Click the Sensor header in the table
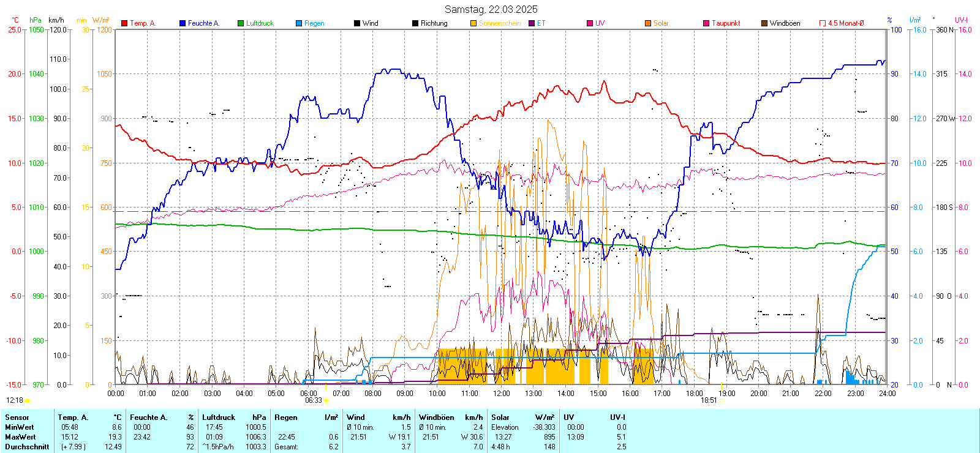980x453 pixels. (17, 417)
